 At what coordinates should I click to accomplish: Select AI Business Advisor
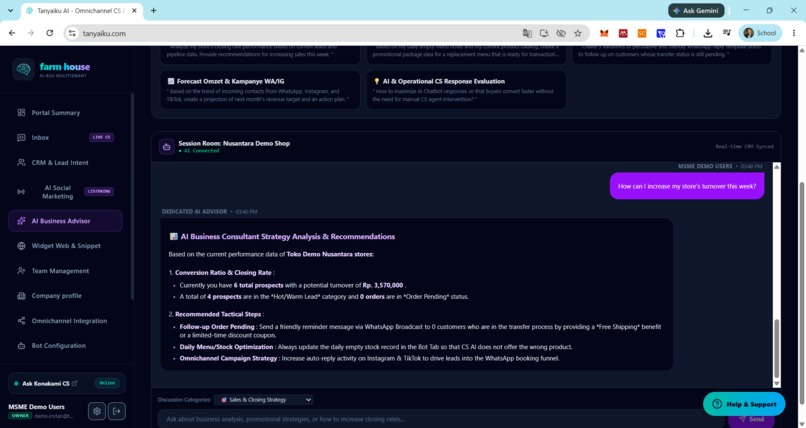pyautogui.click(x=65, y=221)
